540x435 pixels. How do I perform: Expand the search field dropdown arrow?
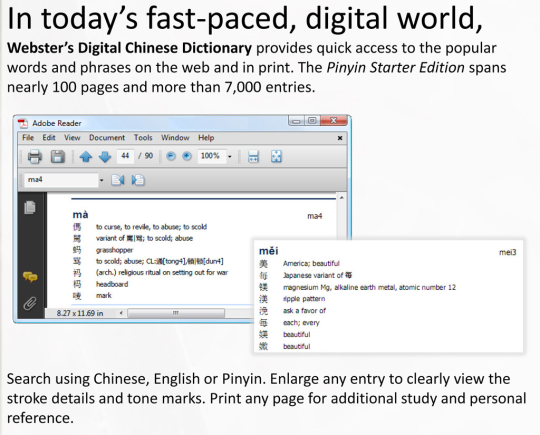[101, 180]
